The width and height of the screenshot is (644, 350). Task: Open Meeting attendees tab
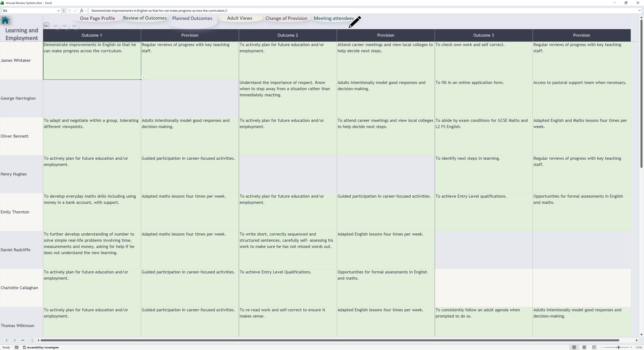334,18
